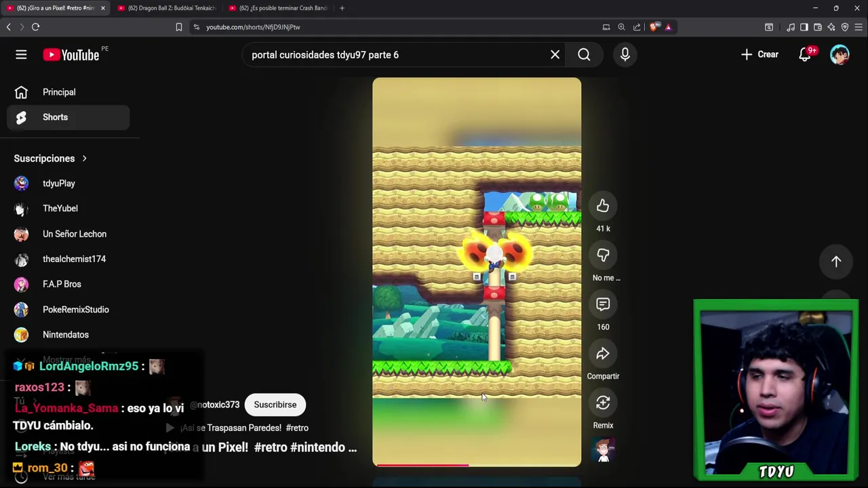Open browser main menu
This screenshot has height=488, width=868.
[x=859, y=27]
